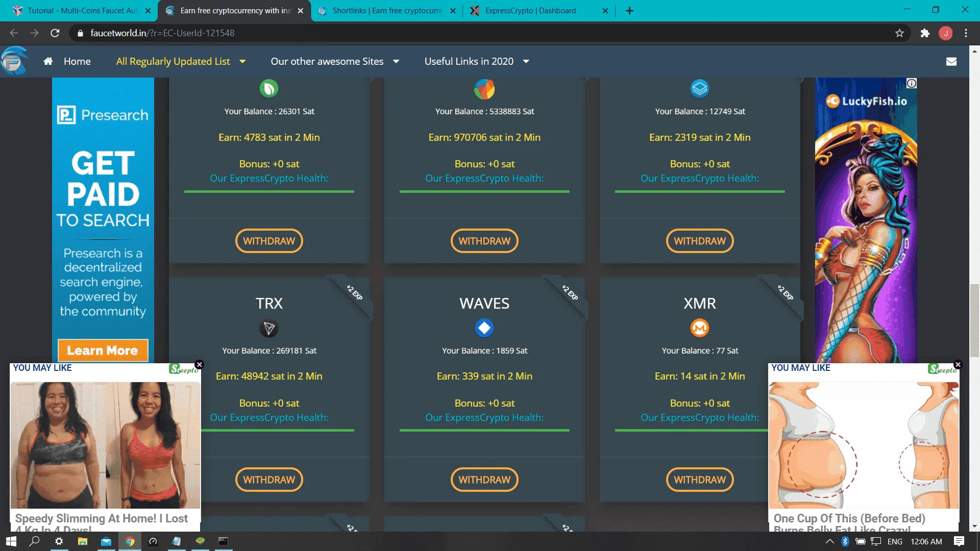Withdraw the WAVES balance
Viewport: 980px width, 551px height.
pos(484,480)
